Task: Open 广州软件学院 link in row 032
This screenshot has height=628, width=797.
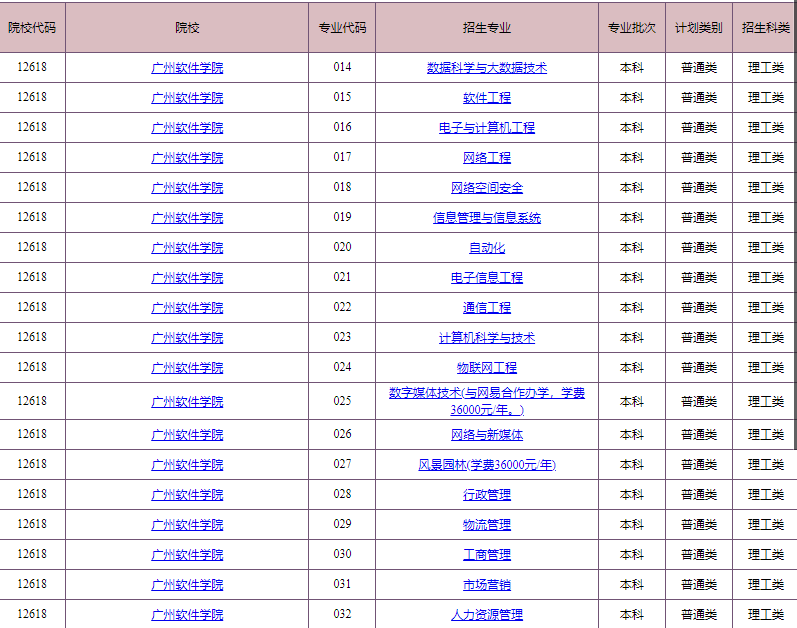Action: point(187,614)
